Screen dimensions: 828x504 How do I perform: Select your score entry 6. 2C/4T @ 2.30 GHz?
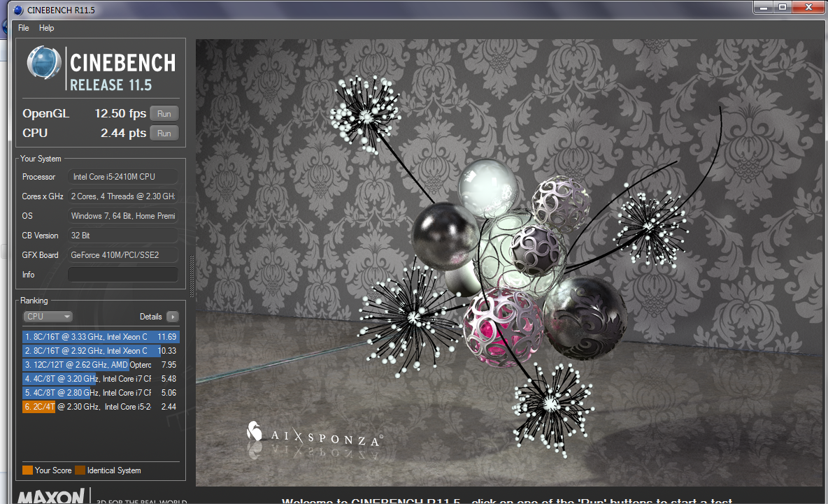pyautogui.click(x=100, y=406)
